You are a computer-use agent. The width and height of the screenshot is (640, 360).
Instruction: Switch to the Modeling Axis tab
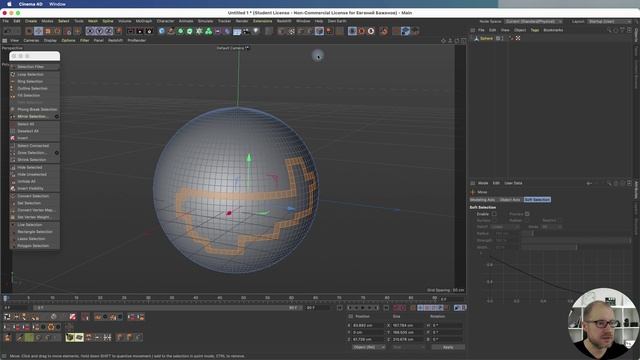pyautogui.click(x=482, y=200)
